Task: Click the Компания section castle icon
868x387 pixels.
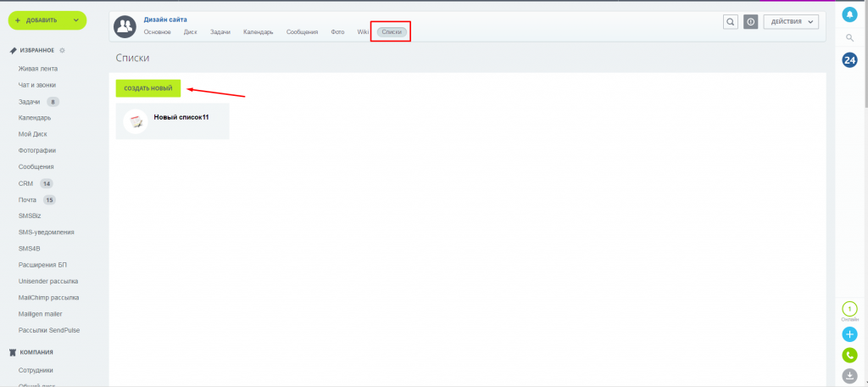Action: (14, 352)
